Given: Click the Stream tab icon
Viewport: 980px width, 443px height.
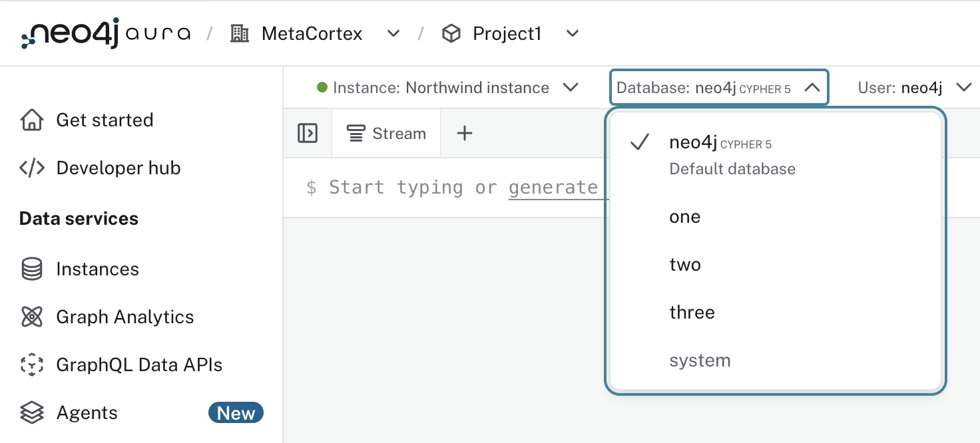Looking at the screenshot, I should click(356, 133).
